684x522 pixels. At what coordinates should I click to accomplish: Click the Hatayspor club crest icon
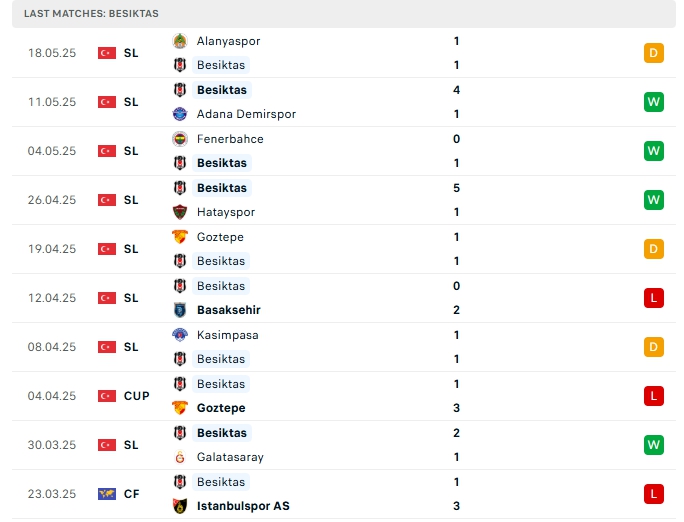(x=180, y=212)
